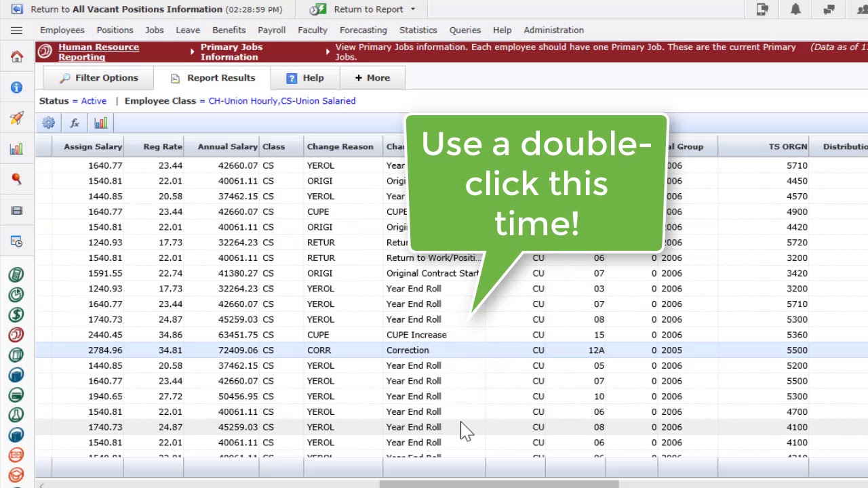
Task: Select the green pie chart circle icon
Action: coord(16,295)
